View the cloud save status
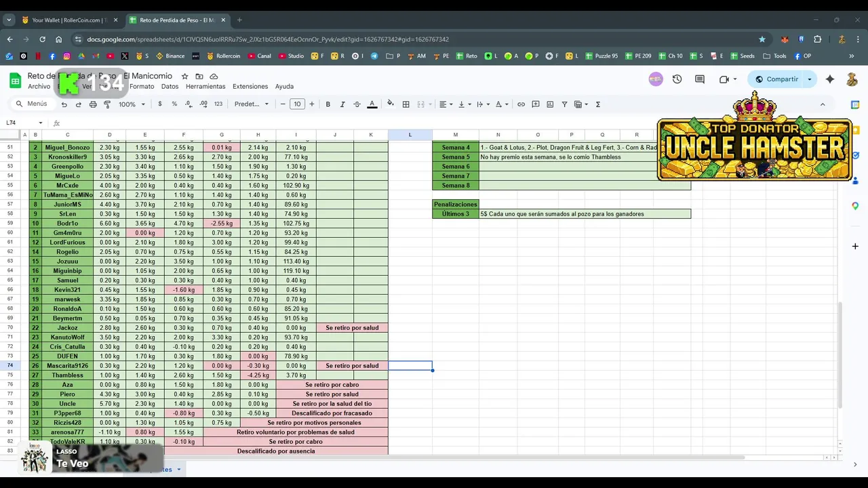 coord(214,77)
